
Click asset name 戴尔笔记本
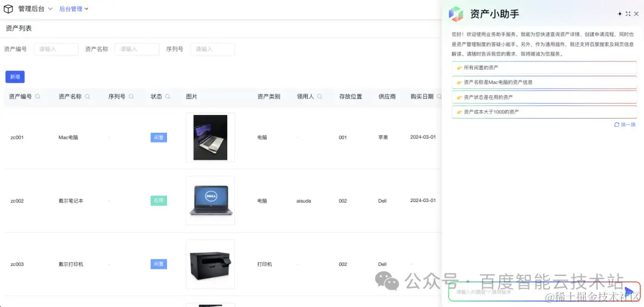pyautogui.click(x=71, y=201)
